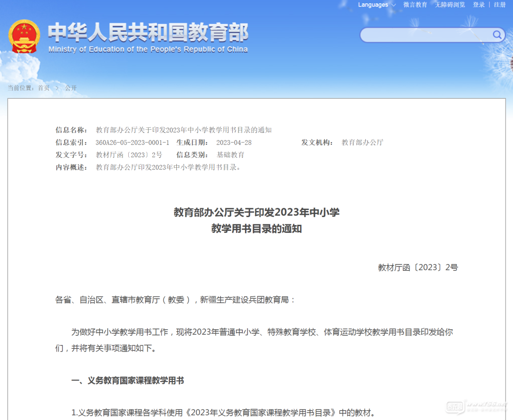Viewport: 513px width, 420px height.
Task: Open 微言教育 in the top bar
Action: [x=415, y=5]
